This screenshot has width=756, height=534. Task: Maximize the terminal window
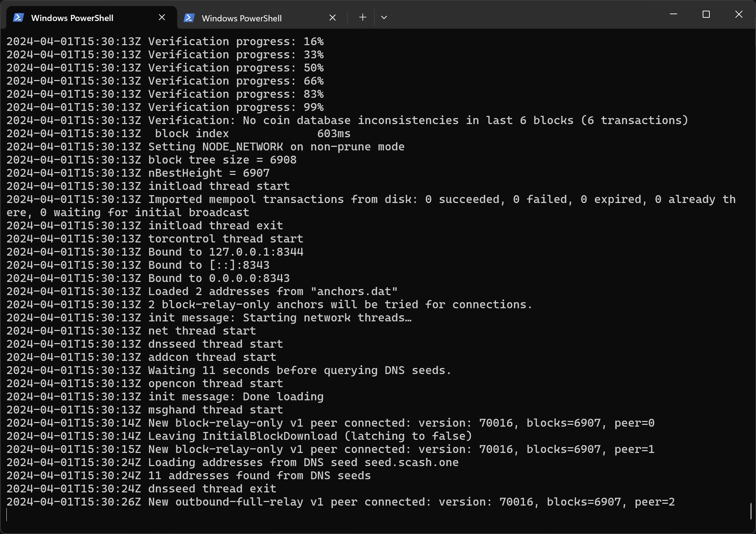[706, 14]
